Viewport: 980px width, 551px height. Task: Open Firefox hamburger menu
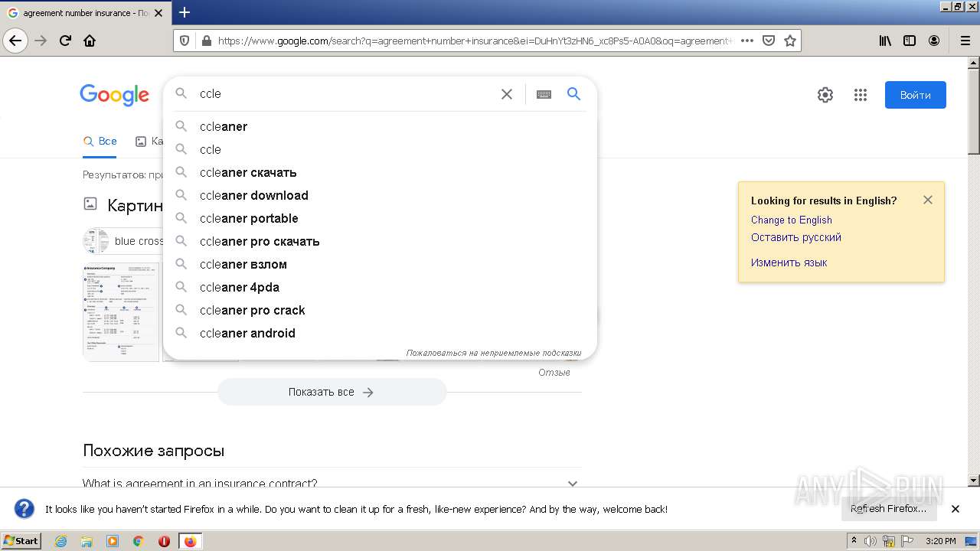[965, 41]
